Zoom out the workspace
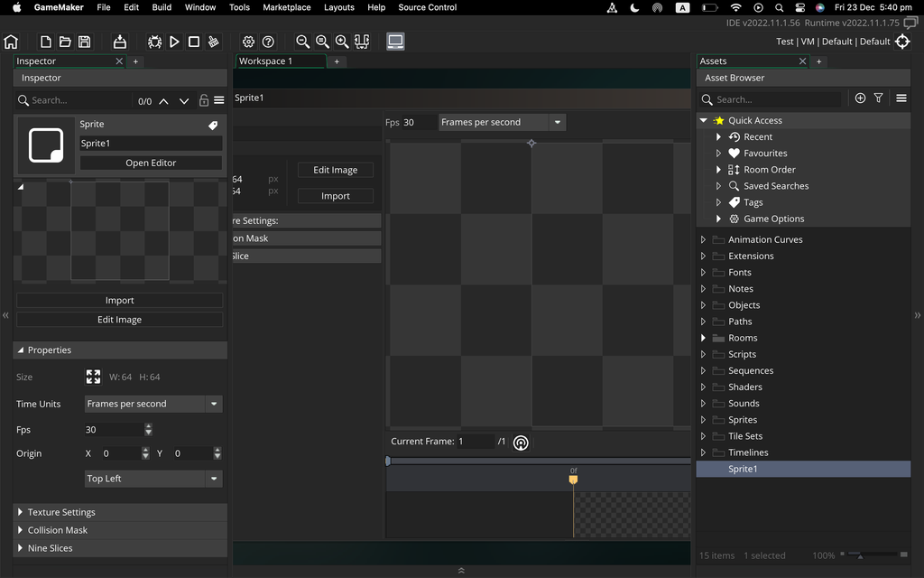The height and width of the screenshot is (578, 924). (302, 42)
